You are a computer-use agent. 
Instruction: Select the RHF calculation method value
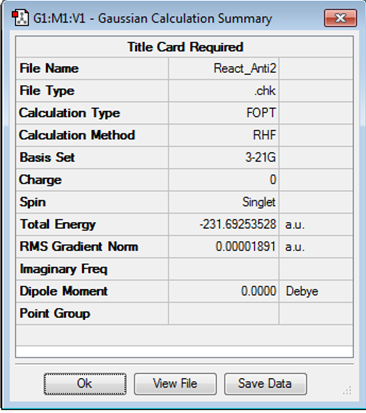pyautogui.click(x=264, y=135)
